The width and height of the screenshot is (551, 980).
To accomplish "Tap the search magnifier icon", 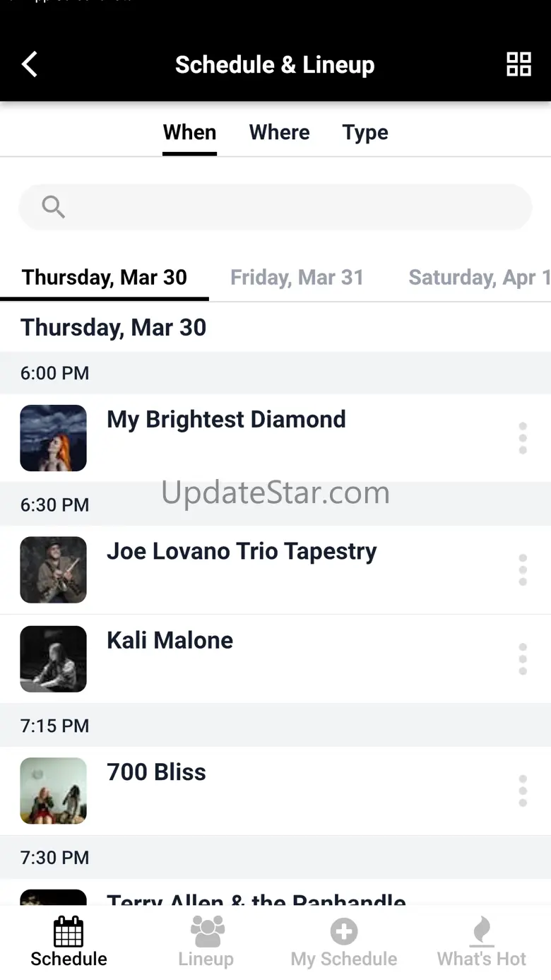I will [x=53, y=207].
